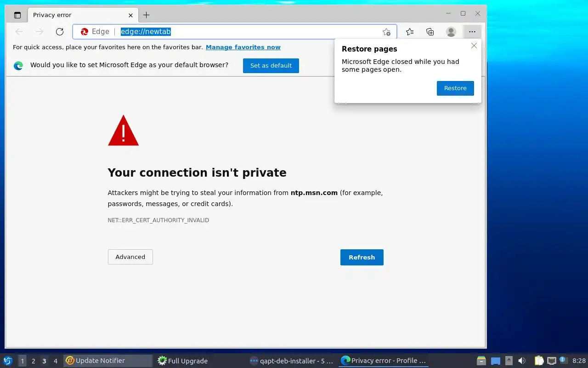Dismiss the Restore pages popup
Screen dimensions: 588x368
[474, 46]
